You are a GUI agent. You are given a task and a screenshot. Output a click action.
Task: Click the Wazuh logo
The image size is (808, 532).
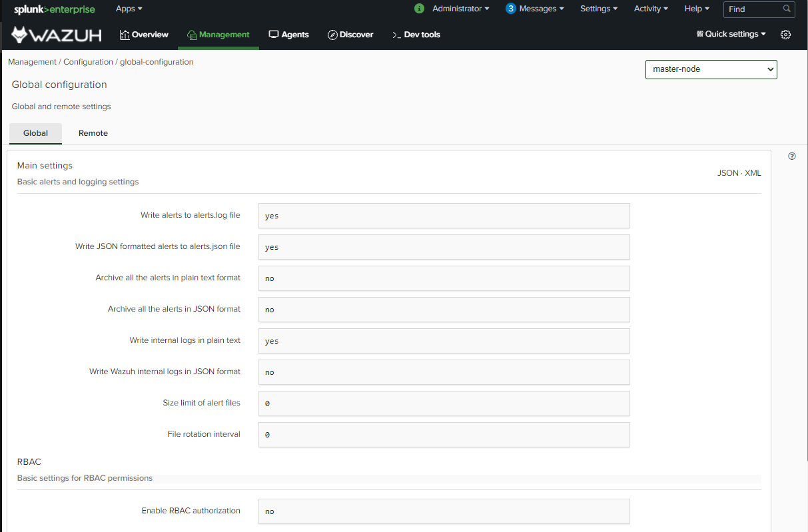coord(56,34)
